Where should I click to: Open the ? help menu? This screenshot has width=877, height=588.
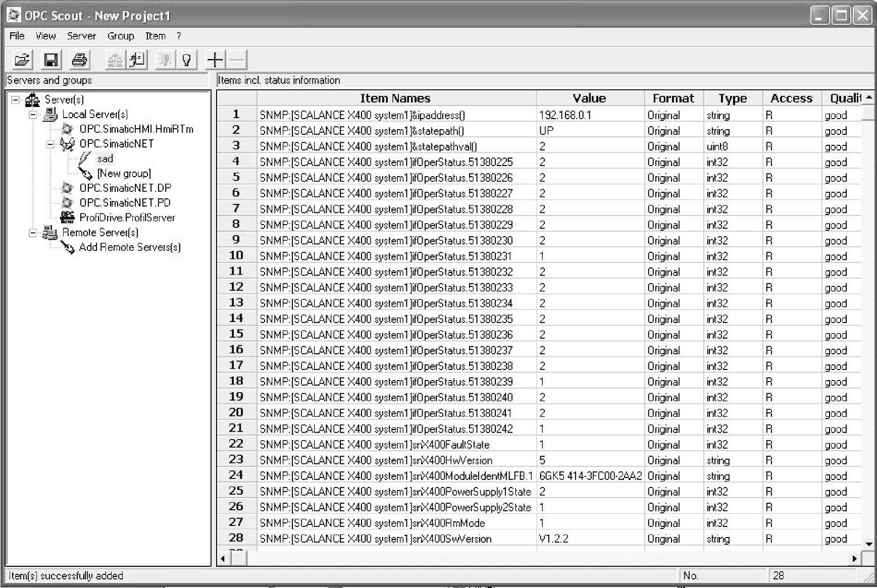179,36
